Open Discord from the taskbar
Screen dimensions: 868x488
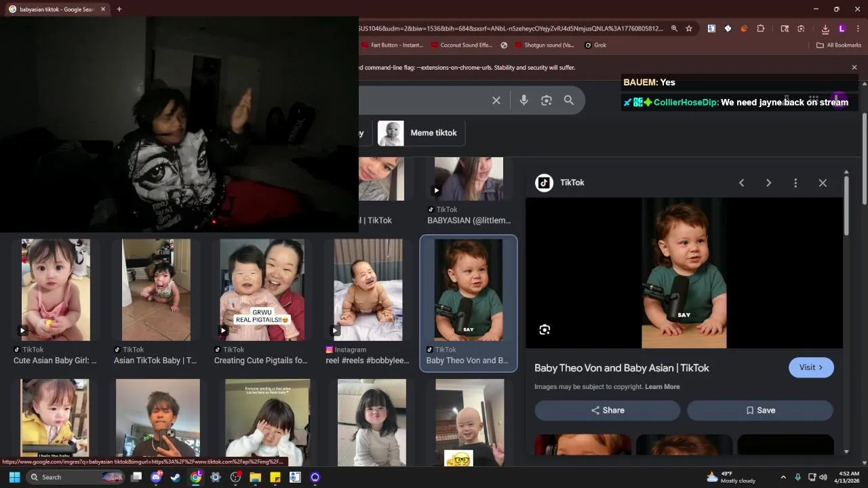(156, 477)
